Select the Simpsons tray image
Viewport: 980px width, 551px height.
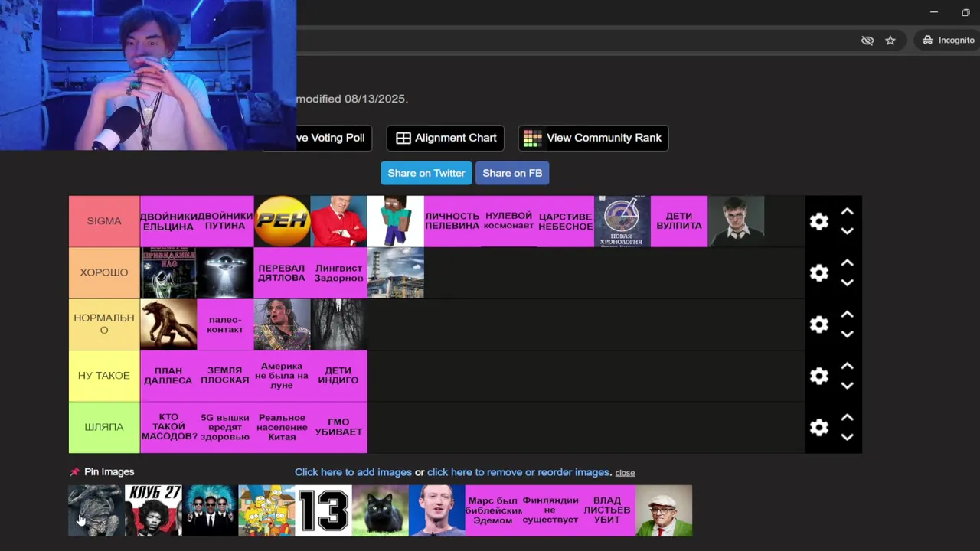[x=267, y=510]
